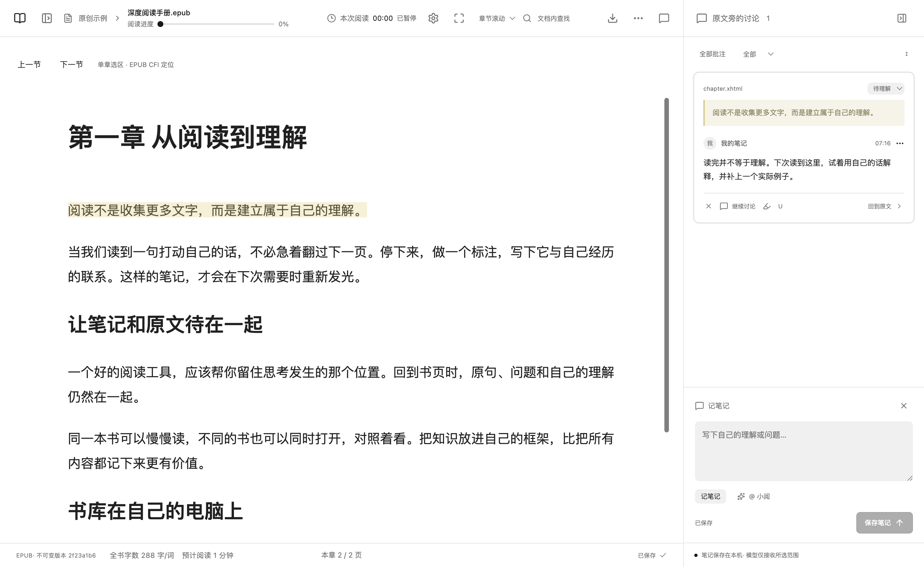This screenshot has height=567, width=924.
Task: Change annotation sort order
Action: [x=906, y=54]
